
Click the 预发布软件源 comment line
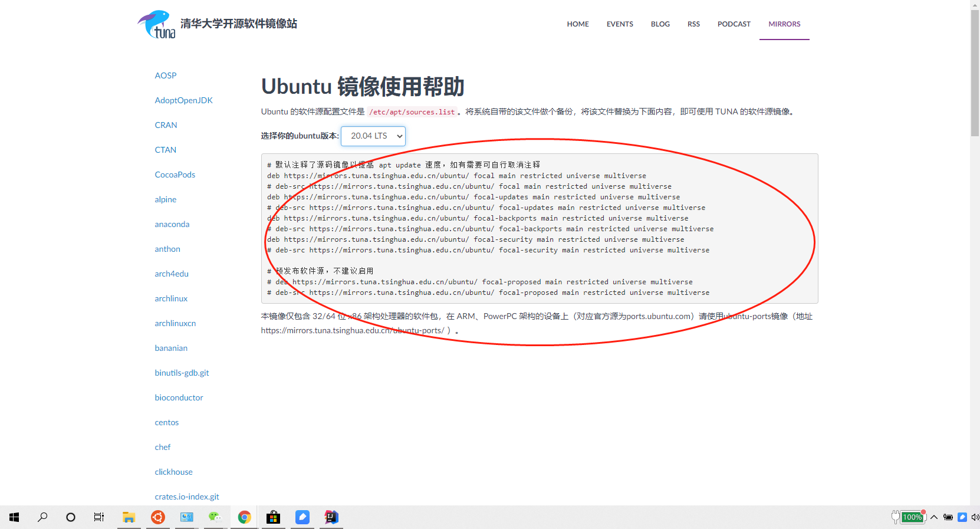click(x=320, y=271)
